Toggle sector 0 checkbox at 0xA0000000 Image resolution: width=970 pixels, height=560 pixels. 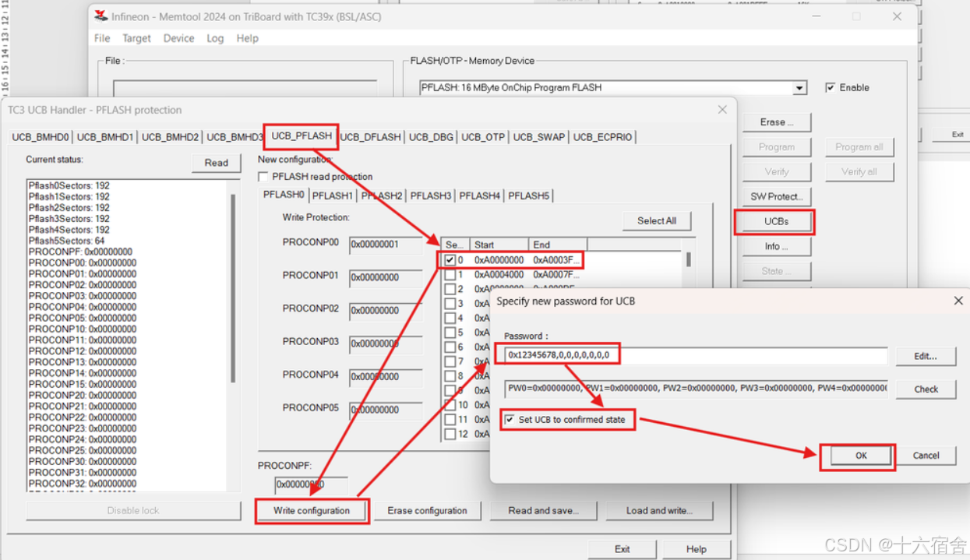click(x=450, y=260)
